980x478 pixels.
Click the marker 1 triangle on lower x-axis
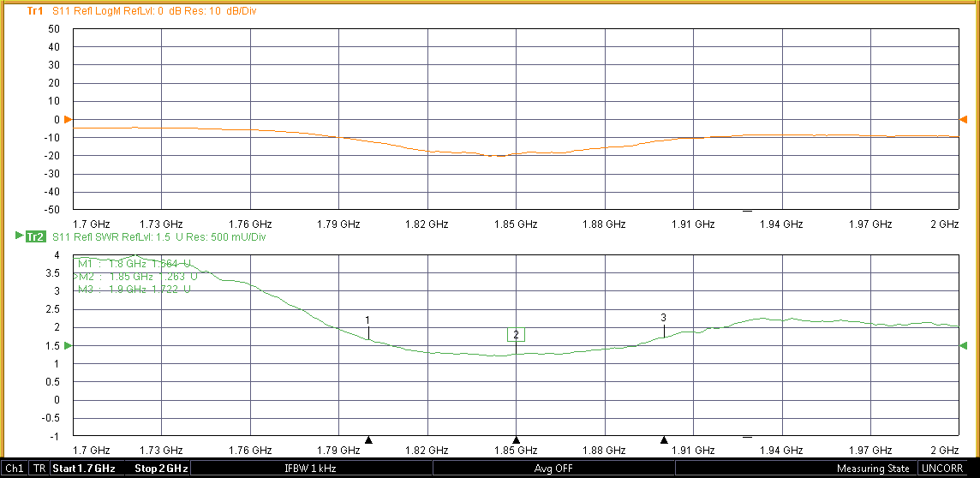point(368,439)
